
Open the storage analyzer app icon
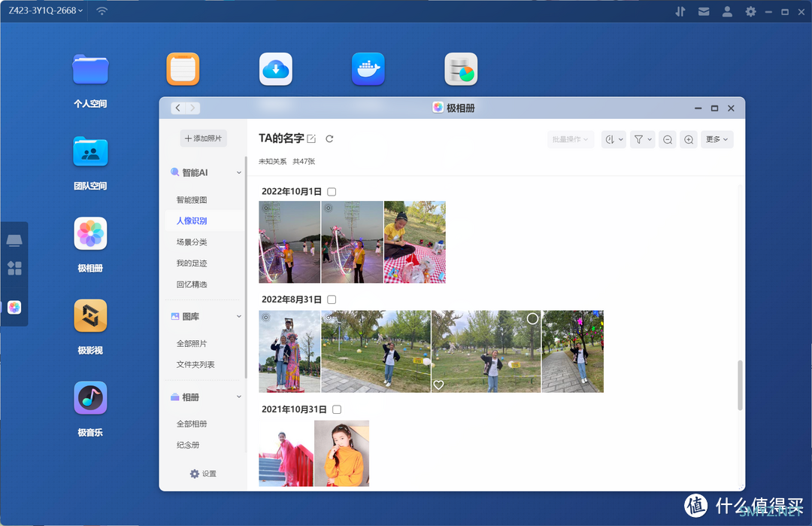coord(461,69)
